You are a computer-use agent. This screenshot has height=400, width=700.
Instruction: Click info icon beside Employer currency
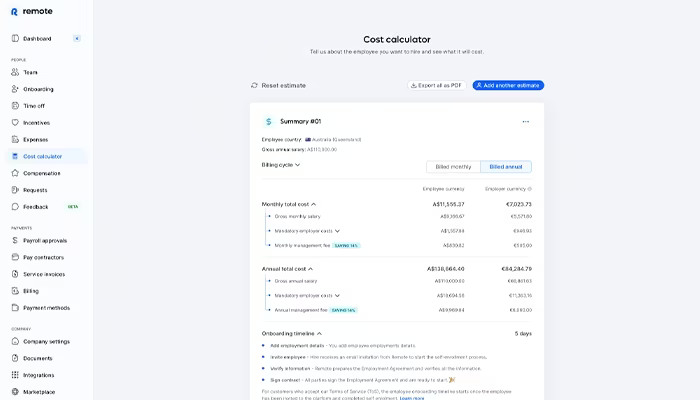(x=530, y=189)
